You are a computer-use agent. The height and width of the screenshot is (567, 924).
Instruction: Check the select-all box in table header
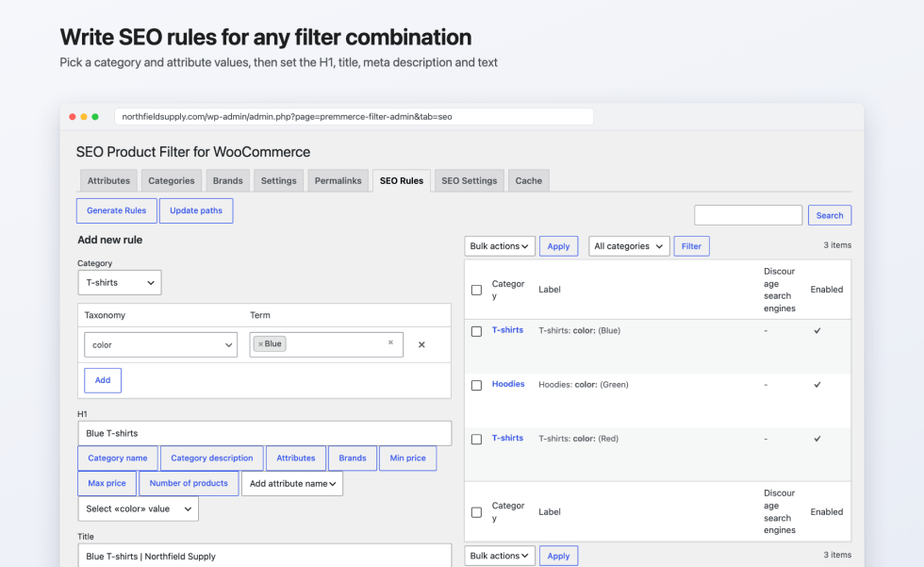coord(476,290)
